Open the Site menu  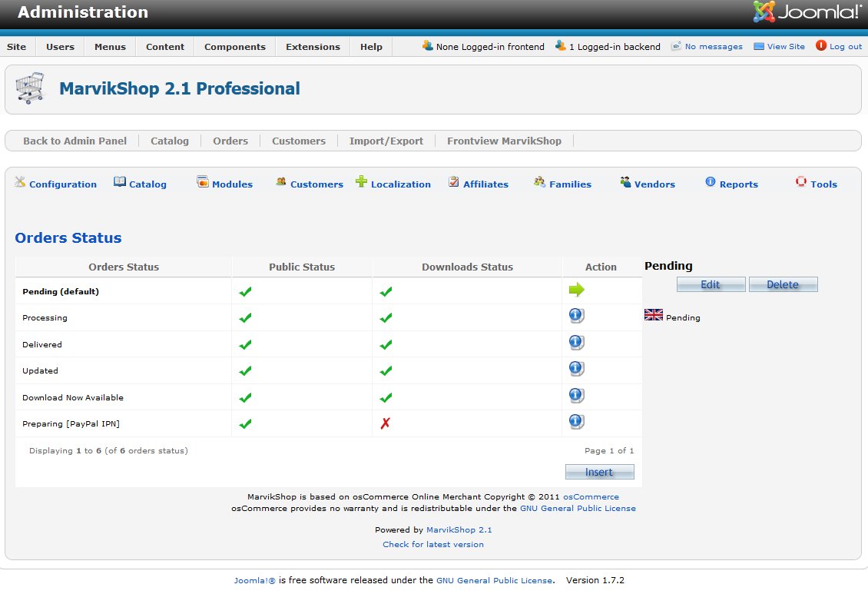point(17,47)
